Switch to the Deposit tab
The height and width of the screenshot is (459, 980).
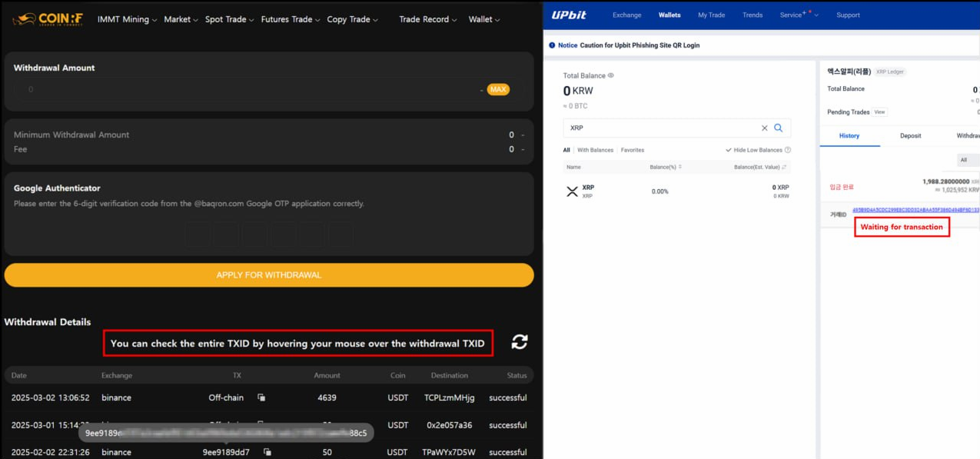910,135
